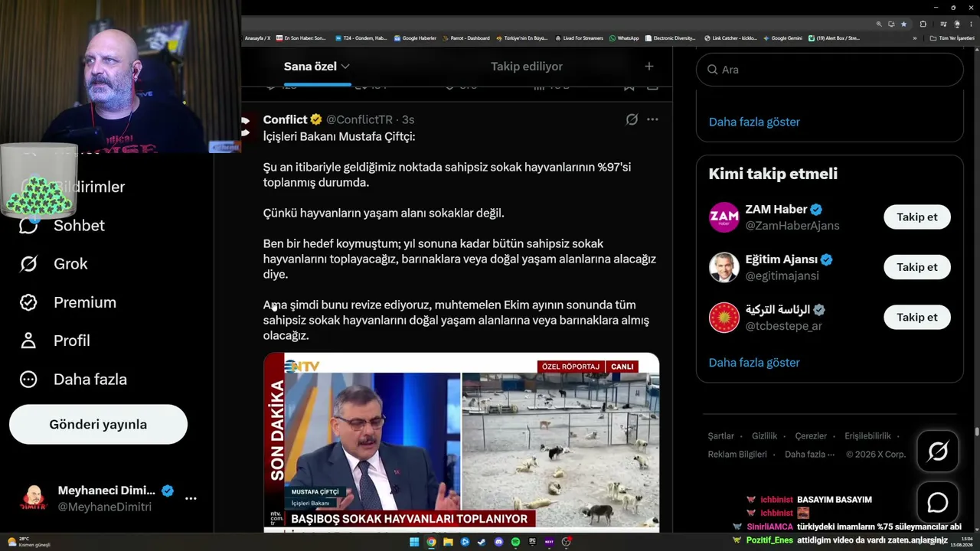Screen dimensions: 980x551
Task: Click inside the Ara search field
Action: coord(829,70)
